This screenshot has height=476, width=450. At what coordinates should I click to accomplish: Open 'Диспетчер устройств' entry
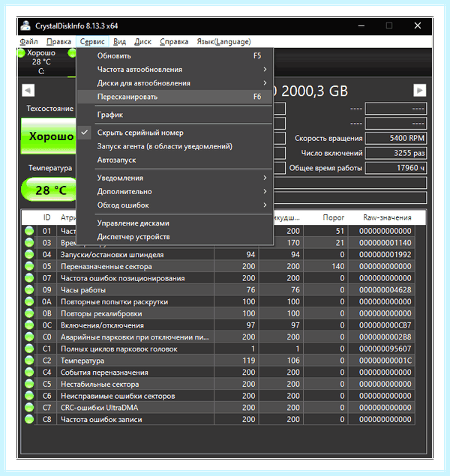coord(175,237)
